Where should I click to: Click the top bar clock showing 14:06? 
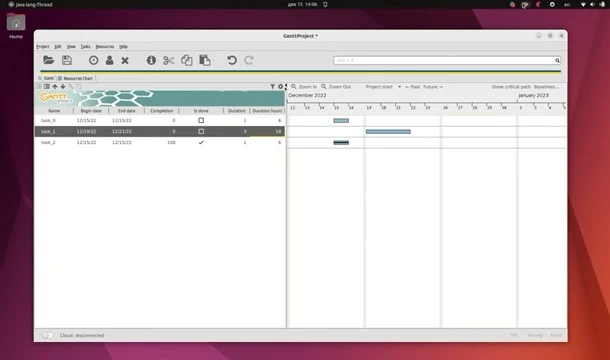pos(302,5)
